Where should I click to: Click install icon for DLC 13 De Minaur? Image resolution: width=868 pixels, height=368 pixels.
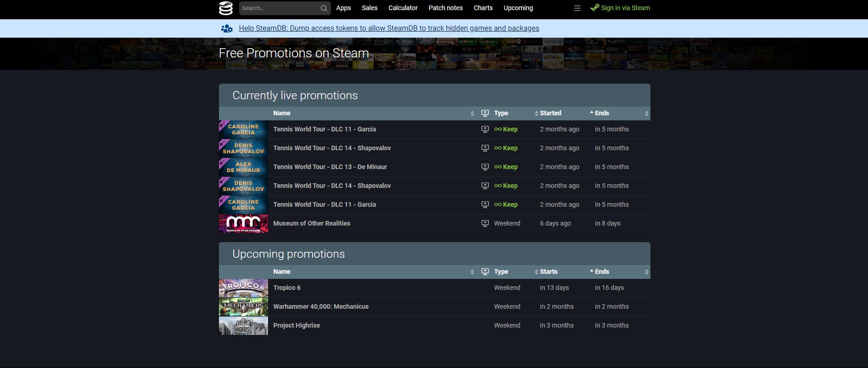click(x=485, y=167)
